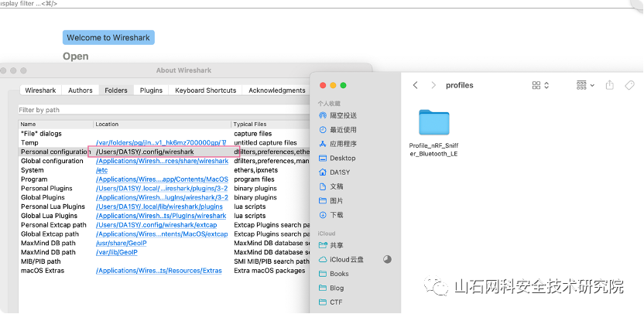The height and width of the screenshot is (314, 644).
Task: Open Temp folder path link
Action: [x=161, y=143]
